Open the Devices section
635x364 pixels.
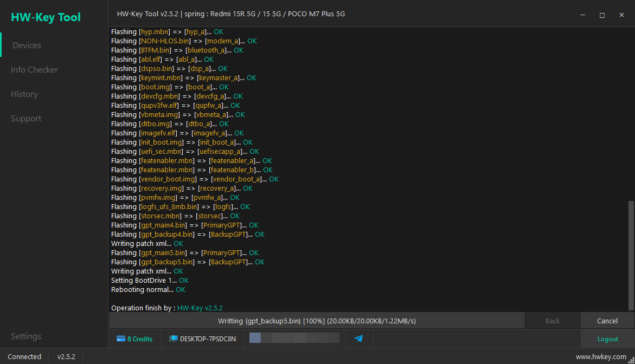tap(27, 45)
